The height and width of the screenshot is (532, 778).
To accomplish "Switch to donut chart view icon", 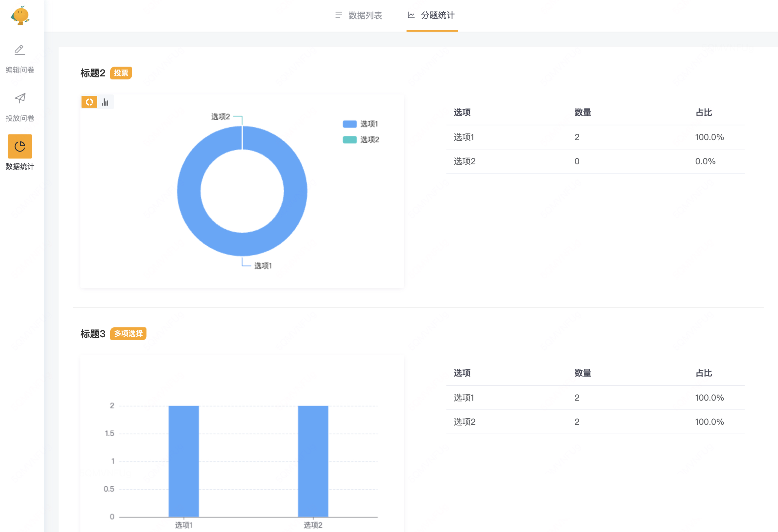I will pyautogui.click(x=89, y=102).
